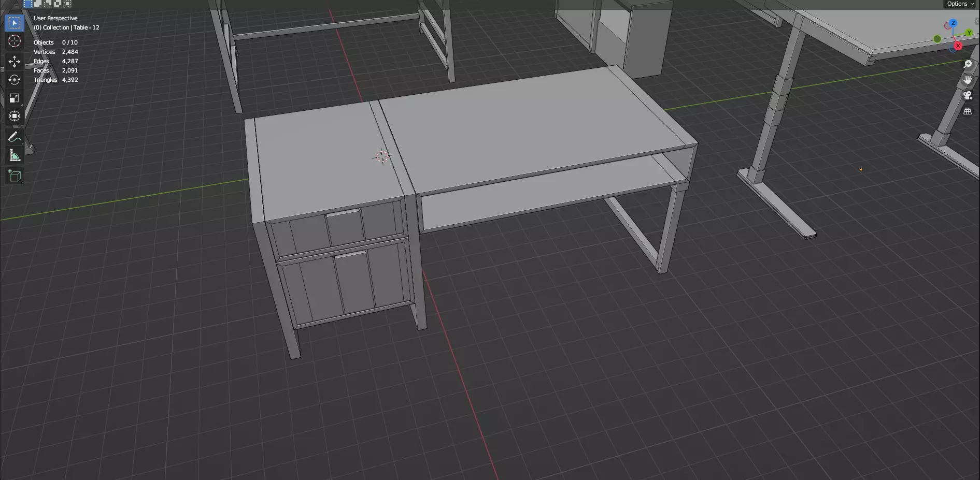The height and width of the screenshot is (480, 980).
Task: Choose the Rotate tool
Action: click(x=15, y=80)
